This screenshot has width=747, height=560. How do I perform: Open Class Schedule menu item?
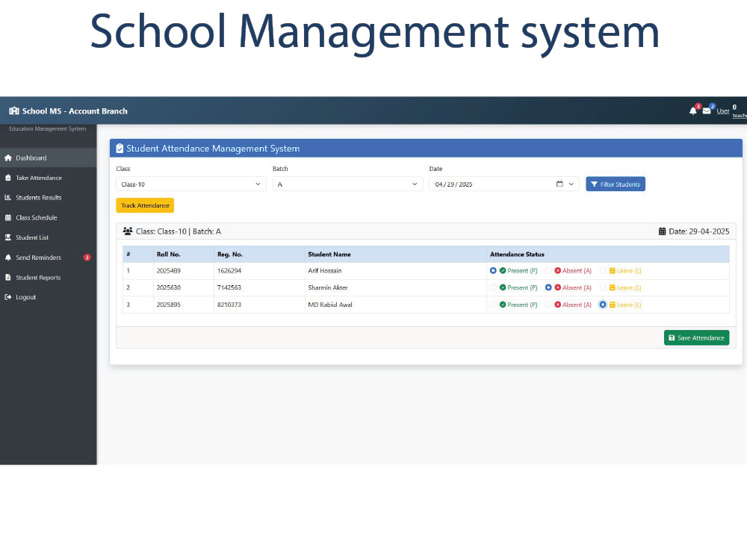(48, 217)
